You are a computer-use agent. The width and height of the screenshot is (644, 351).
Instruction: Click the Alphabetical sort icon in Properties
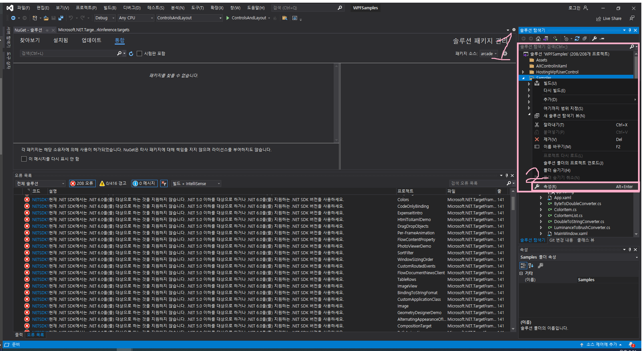coord(531,266)
